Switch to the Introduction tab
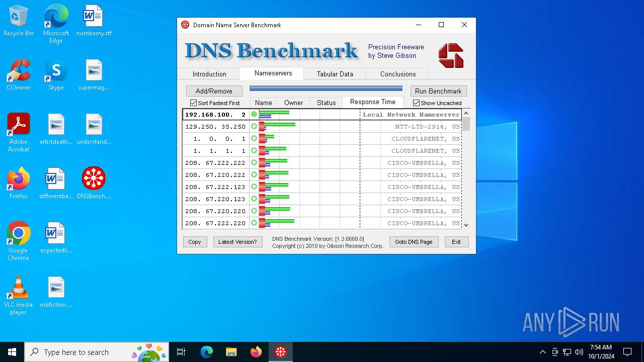 pyautogui.click(x=209, y=74)
